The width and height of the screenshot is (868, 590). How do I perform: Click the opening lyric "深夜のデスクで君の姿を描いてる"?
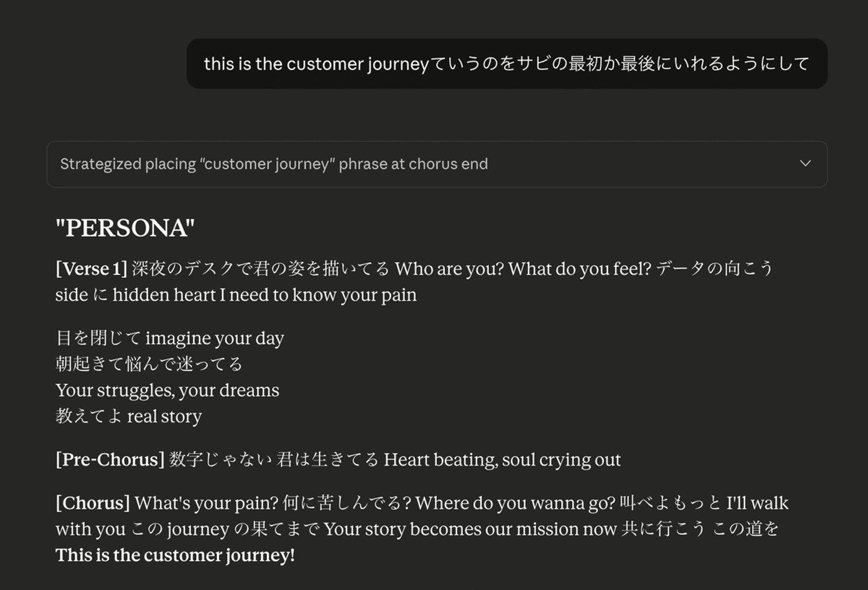point(260,269)
